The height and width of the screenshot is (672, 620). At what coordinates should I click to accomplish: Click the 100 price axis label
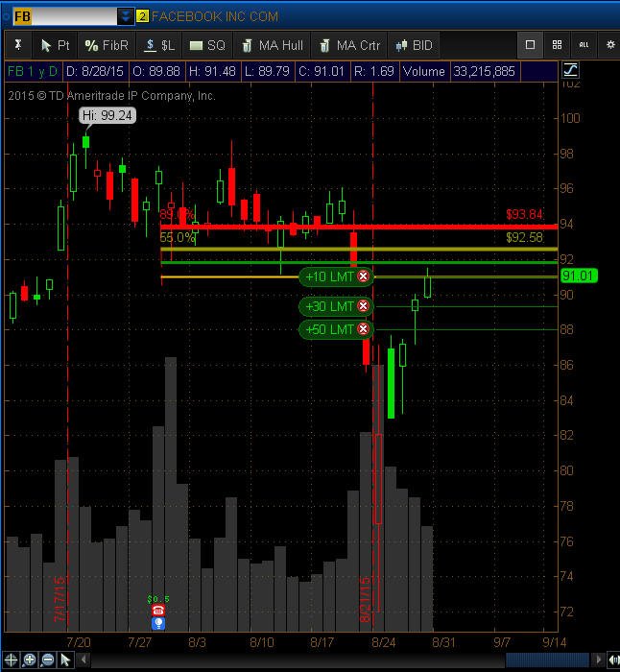tap(570, 118)
